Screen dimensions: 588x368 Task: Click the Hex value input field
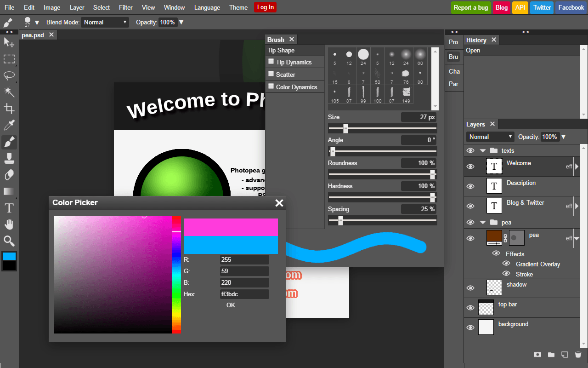pos(244,294)
